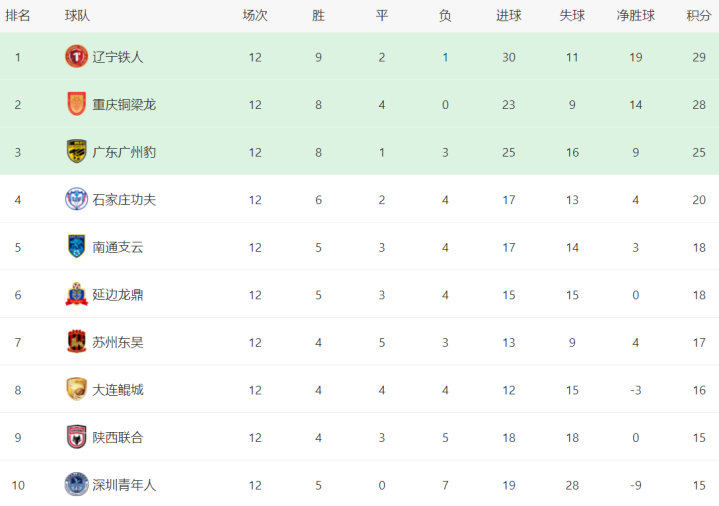Click the 重庆铜梁龙 team crest
The width and height of the screenshot is (719, 506).
76,104
